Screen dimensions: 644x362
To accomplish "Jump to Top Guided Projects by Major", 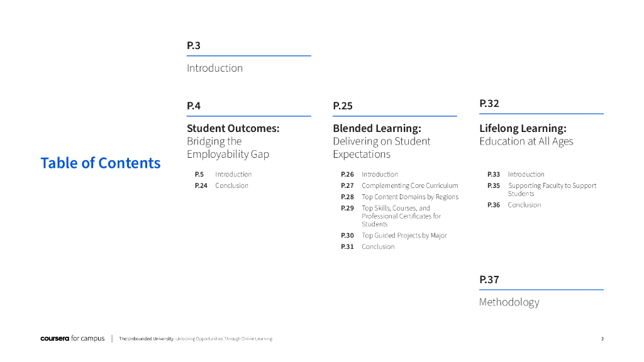I will (x=404, y=235).
